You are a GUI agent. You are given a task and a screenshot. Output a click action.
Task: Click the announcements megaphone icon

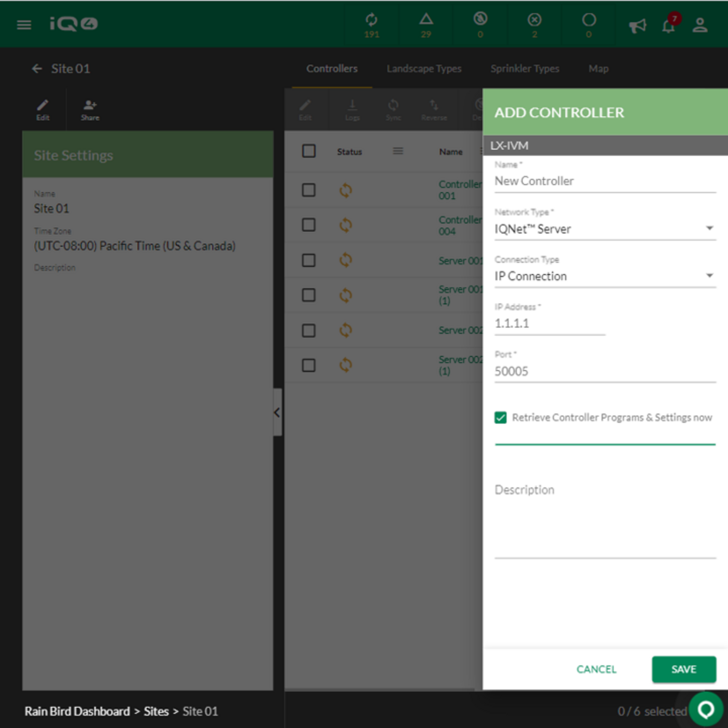point(637,25)
